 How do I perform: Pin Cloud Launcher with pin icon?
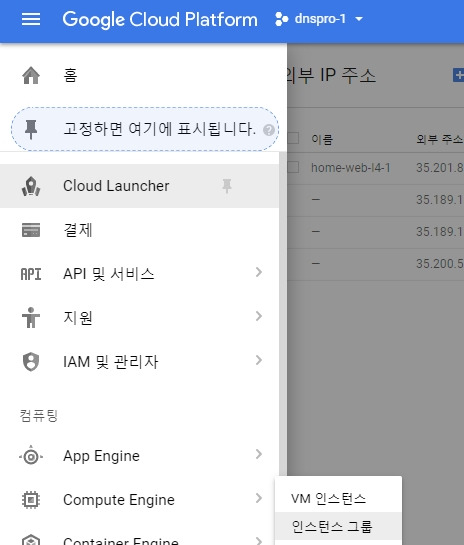pos(227,186)
